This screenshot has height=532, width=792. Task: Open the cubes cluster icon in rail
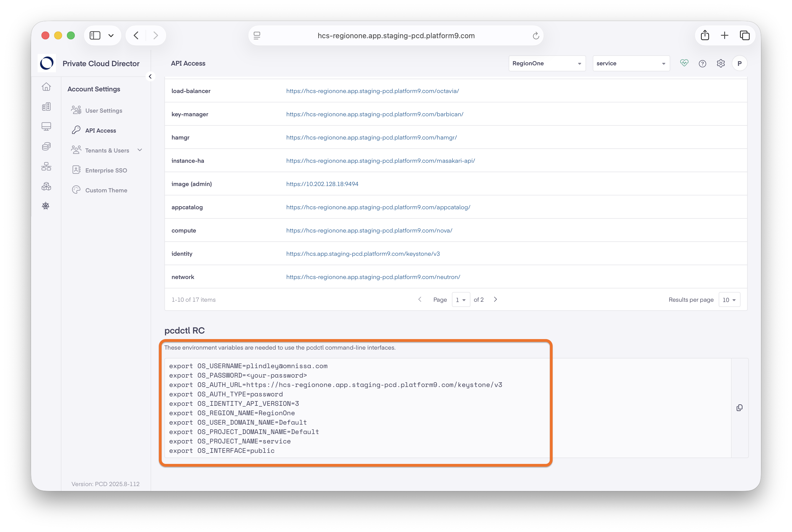tap(46, 186)
